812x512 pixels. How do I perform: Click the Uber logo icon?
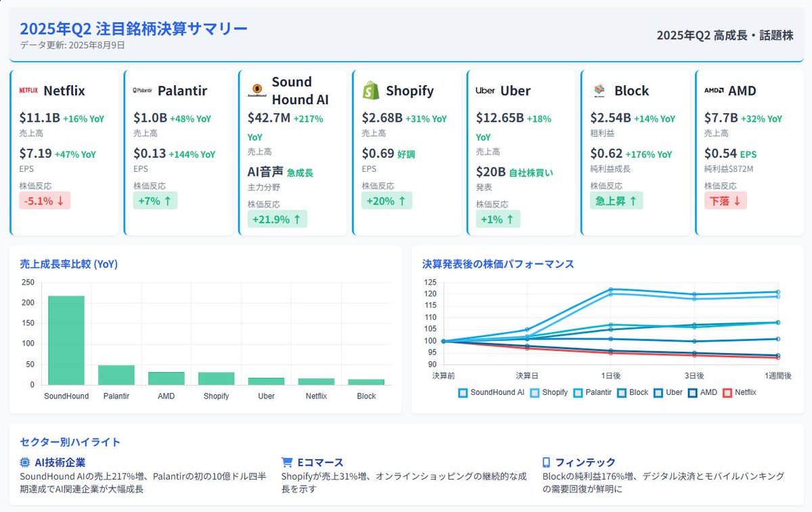[x=485, y=91]
